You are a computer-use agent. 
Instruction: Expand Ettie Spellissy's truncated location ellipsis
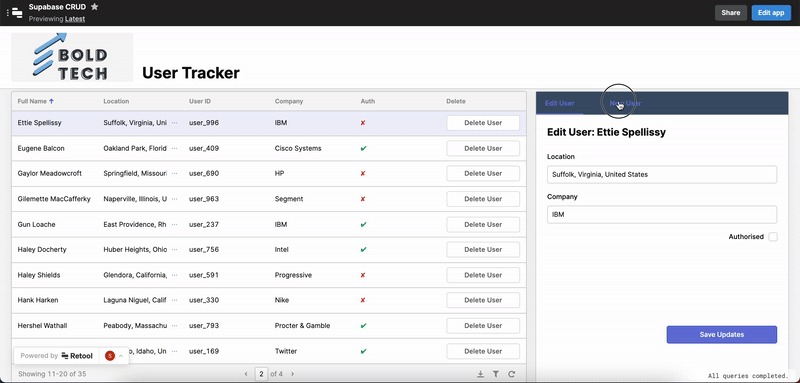[x=174, y=123]
